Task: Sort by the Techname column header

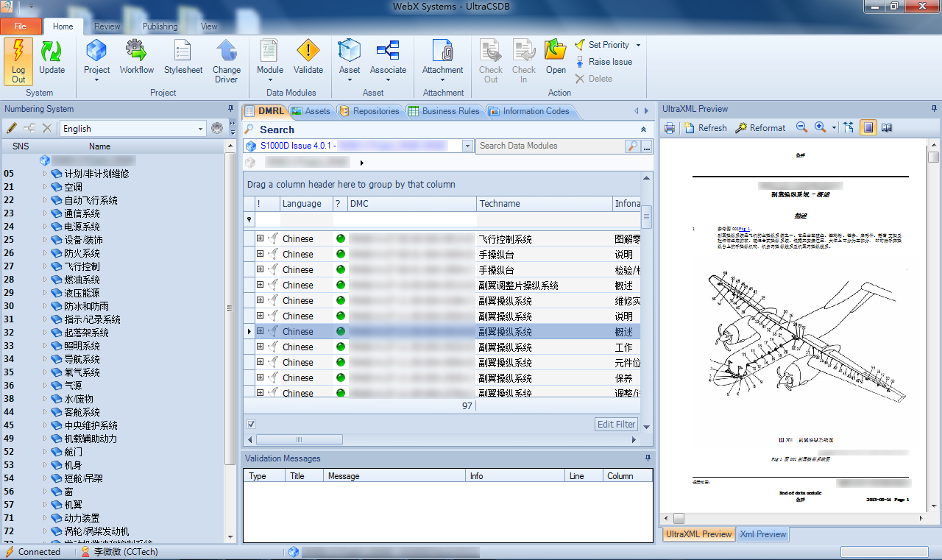Action: 545,204
